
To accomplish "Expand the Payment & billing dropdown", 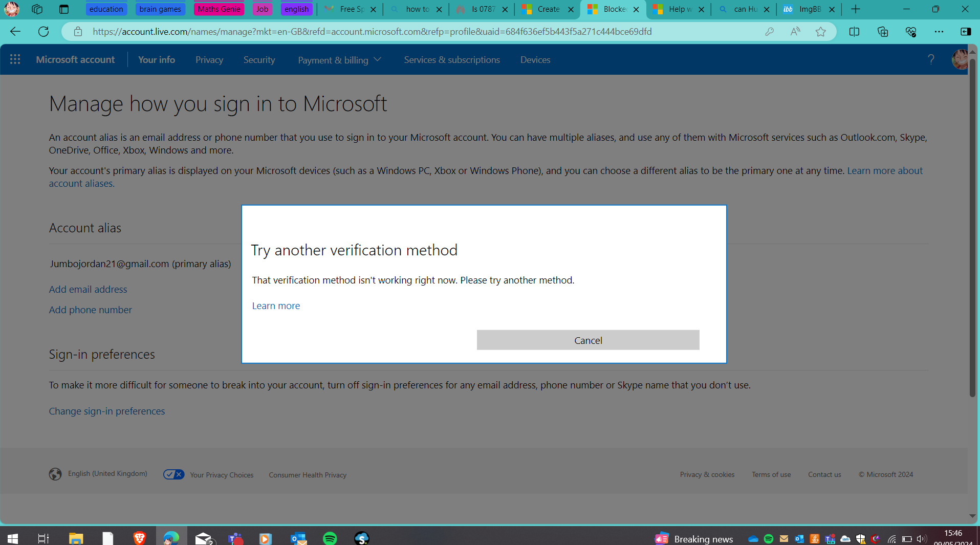I will tap(340, 60).
